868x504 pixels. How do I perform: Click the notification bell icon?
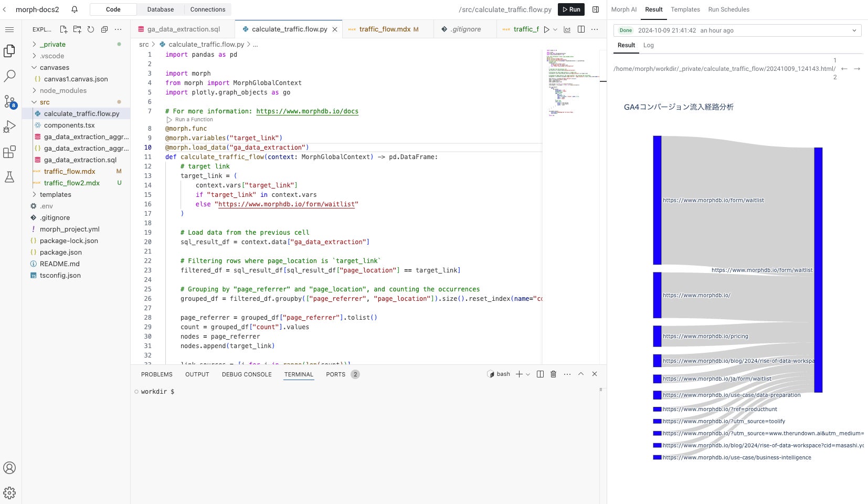(75, 9)
